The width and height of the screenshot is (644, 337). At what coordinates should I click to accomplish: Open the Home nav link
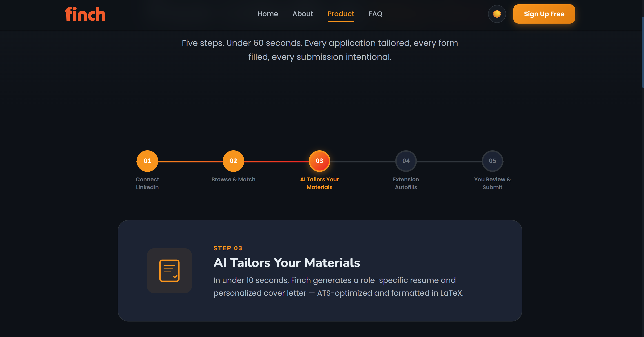(267, 14)
